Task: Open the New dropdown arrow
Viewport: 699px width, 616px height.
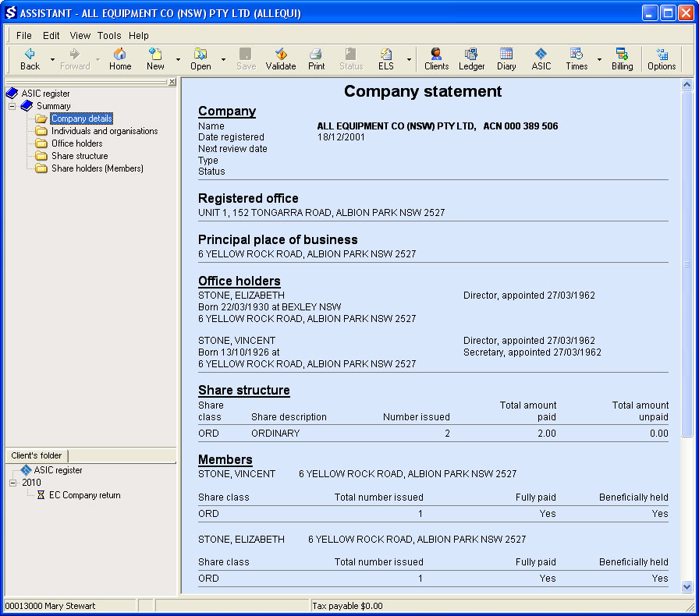Action: point(178,60)
